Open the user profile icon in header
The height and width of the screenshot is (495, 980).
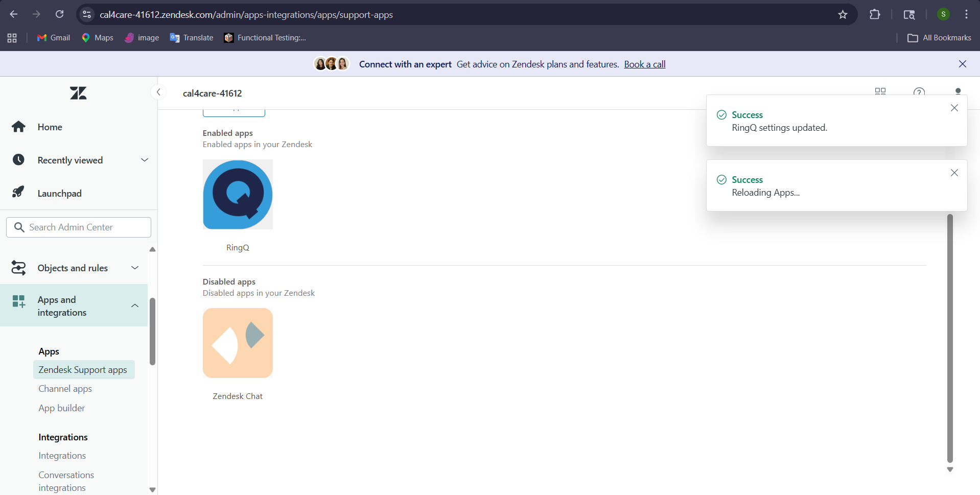(958, 91)
